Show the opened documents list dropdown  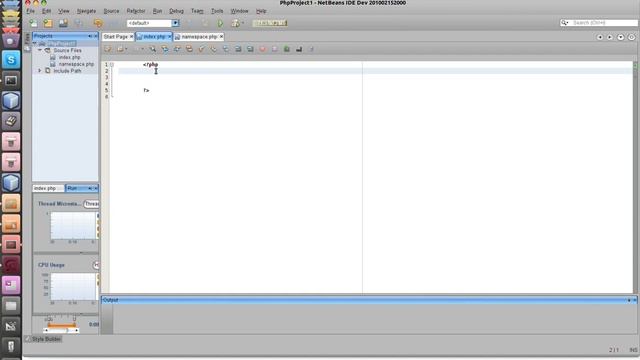(x=620, y=37)
